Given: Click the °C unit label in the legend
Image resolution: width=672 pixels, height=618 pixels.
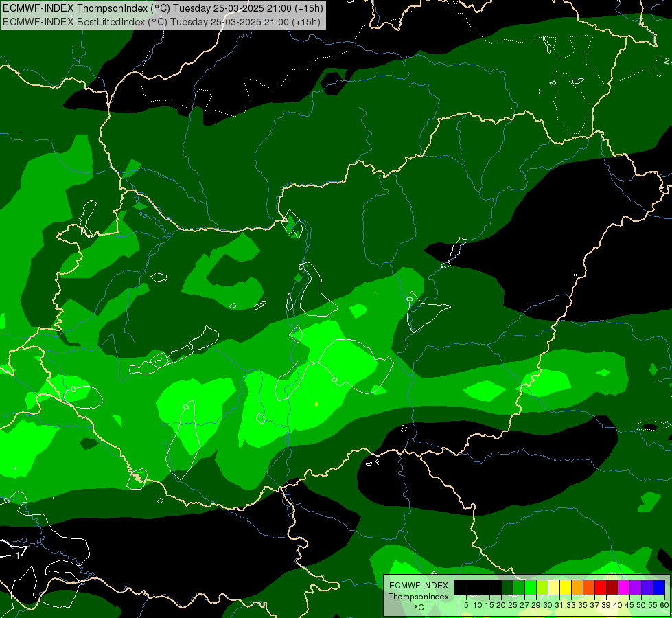Looking at the screenshot, I should tap(419, 608).
